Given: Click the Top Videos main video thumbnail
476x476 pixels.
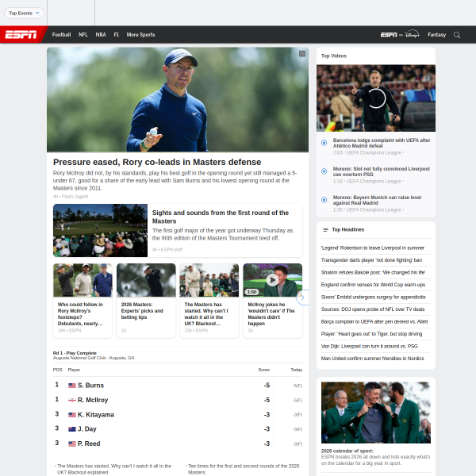Looking at the screenshot, I should (376, 98).
